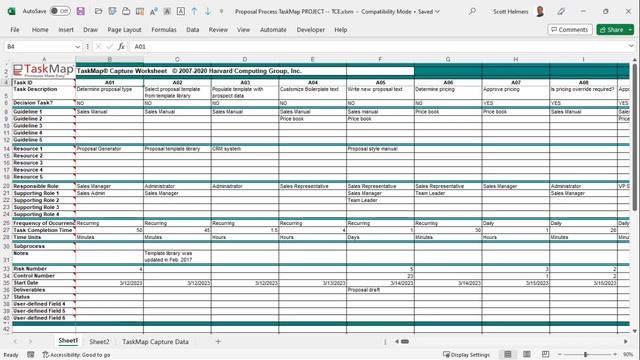
Task: Select the 'Proposal Generator' cell
Action: (109, 149)
